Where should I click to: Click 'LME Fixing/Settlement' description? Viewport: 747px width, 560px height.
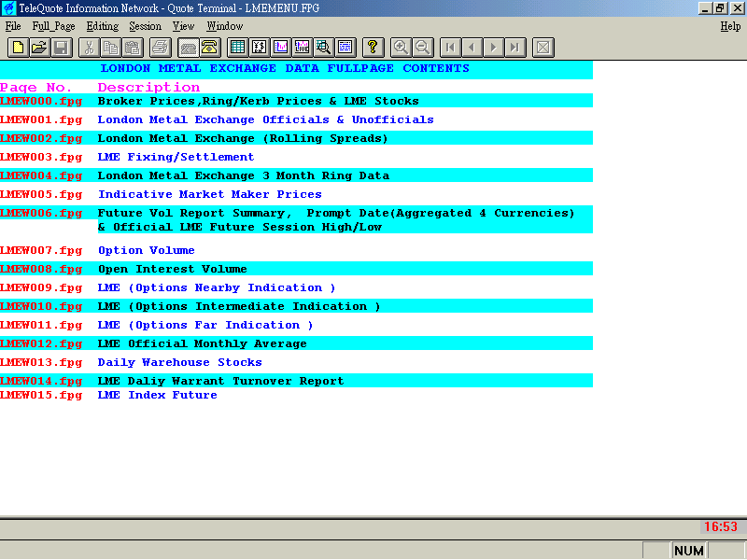point(176,157)
